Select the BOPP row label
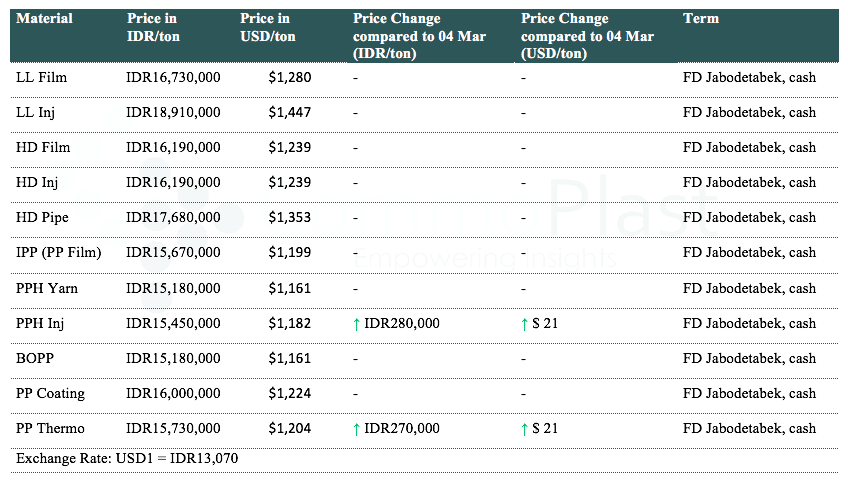848x486 pixels. [x=36, y=358]
